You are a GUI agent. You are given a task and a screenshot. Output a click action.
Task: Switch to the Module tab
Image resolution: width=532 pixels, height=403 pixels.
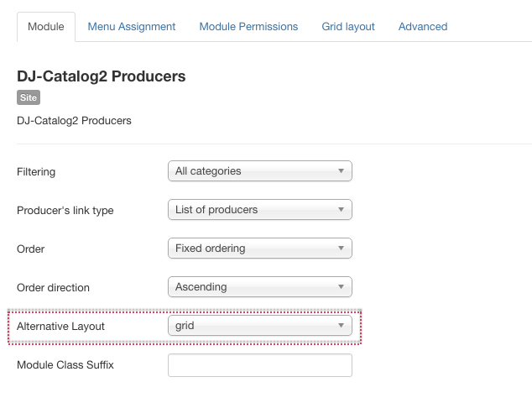pos(46,27)
